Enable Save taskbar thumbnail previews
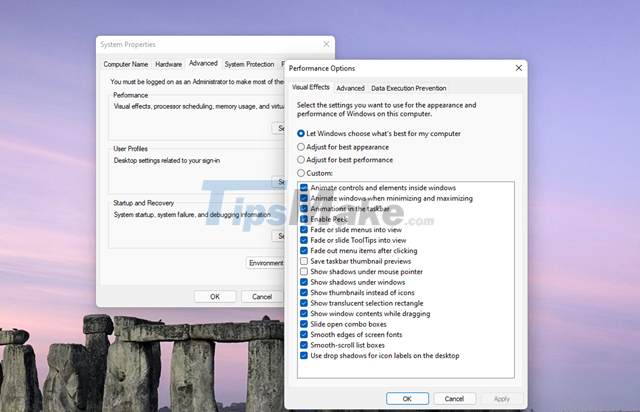Screen dimensions: 640x412 coord(304,261)
